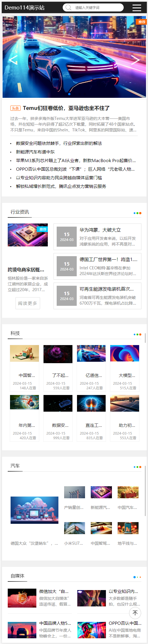Click the search magnifier icon
Screen dimensions: 148x644
68,7
